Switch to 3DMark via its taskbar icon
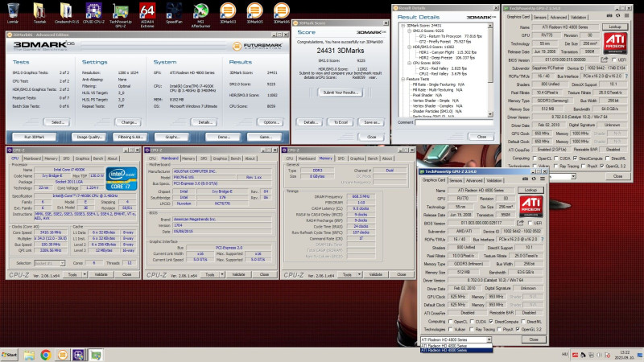Image resolution: width=644 pixels, height=362 pixels. 63,355
